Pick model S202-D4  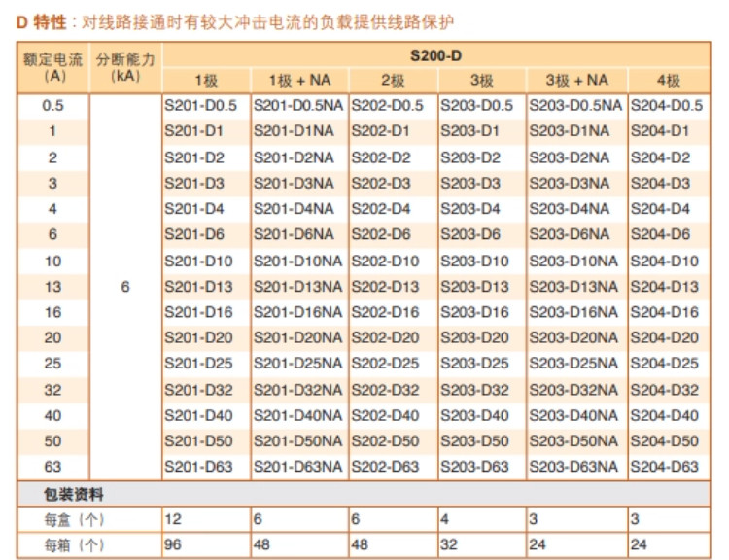click(x=381, y=209)
